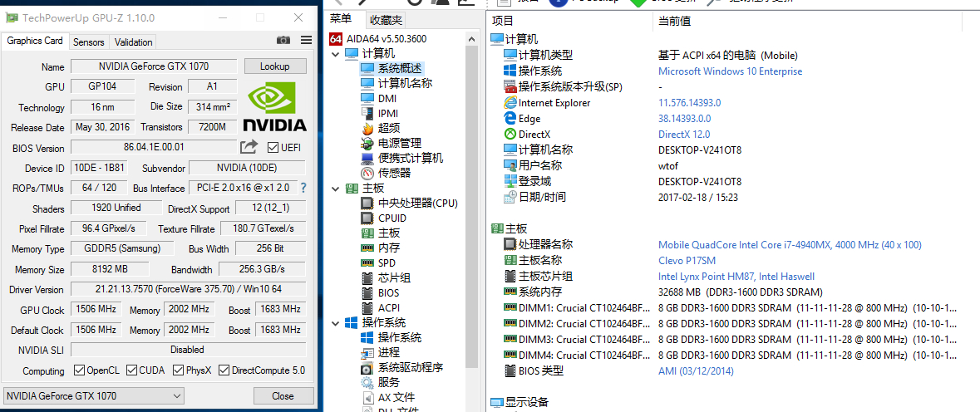Open the NVIDIA GeForce GTX 1070 dropdown

click(x=94, y=395)
